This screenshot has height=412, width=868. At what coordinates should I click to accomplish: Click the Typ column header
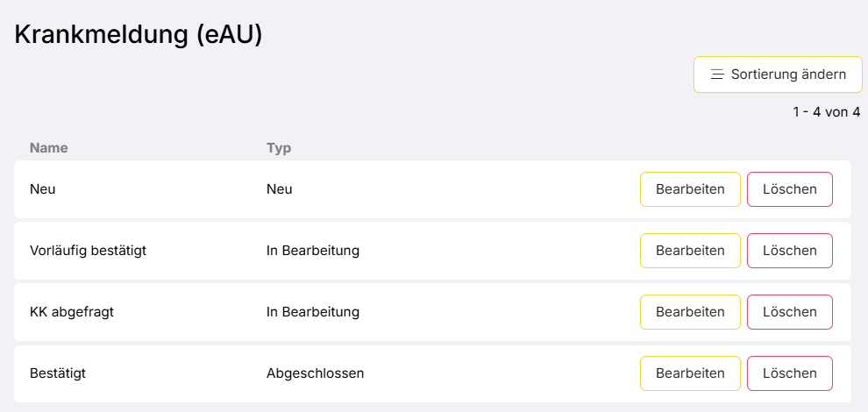(x=279, y=147)
